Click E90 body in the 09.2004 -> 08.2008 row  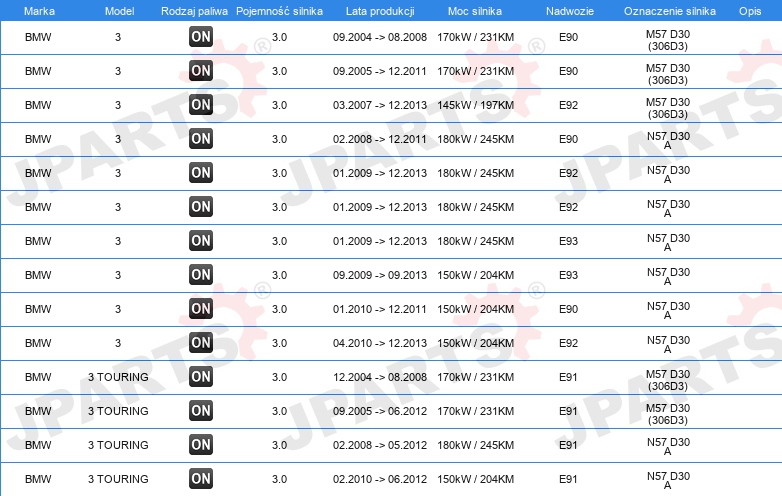pos(568,37)
